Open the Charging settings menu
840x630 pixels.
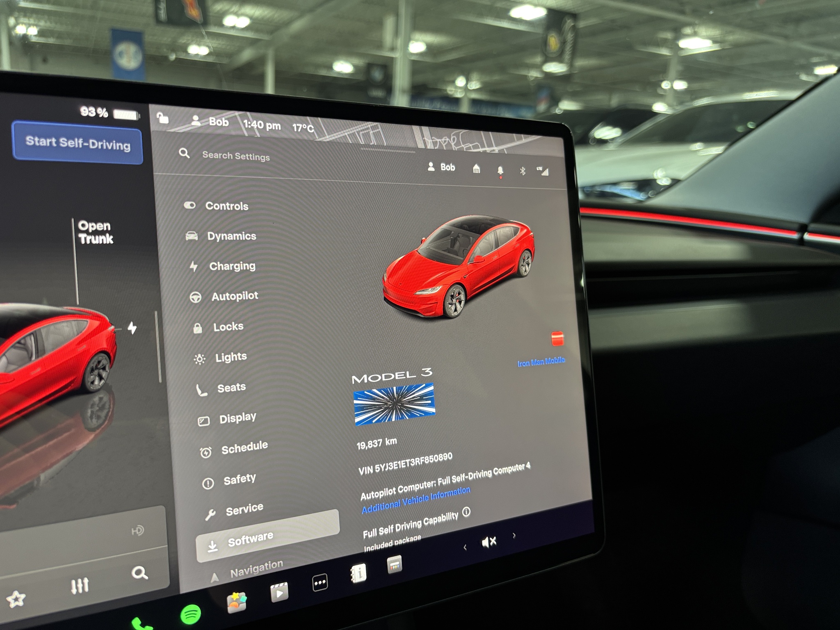point(232,266)
